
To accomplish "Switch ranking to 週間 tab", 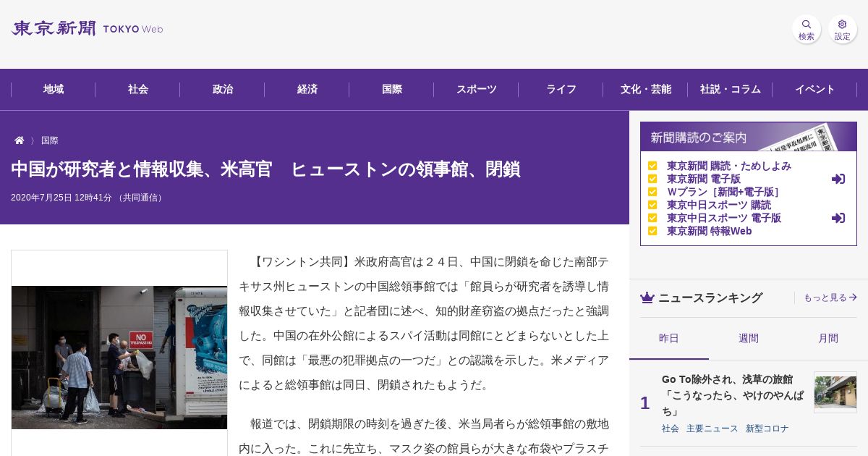I will click(x=749, y=338).
